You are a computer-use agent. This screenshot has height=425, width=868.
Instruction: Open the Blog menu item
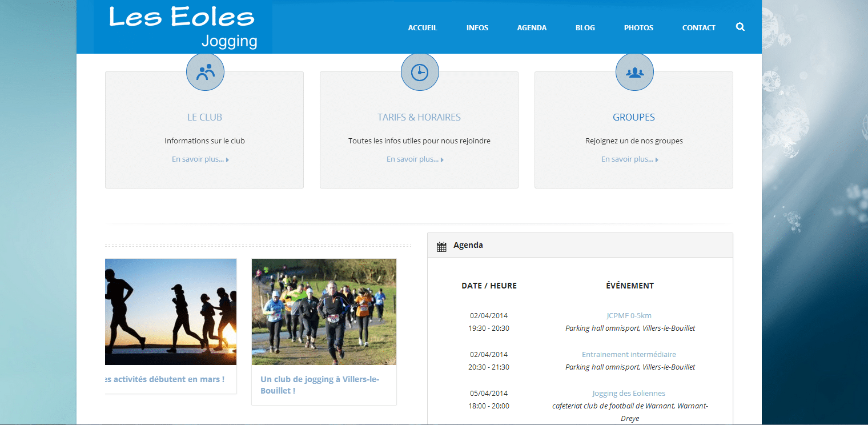click(585, 27)
